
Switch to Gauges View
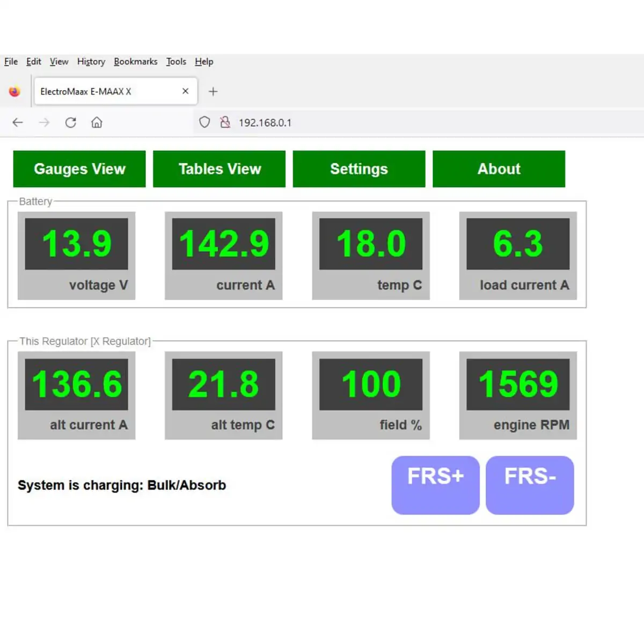point(79,169)
